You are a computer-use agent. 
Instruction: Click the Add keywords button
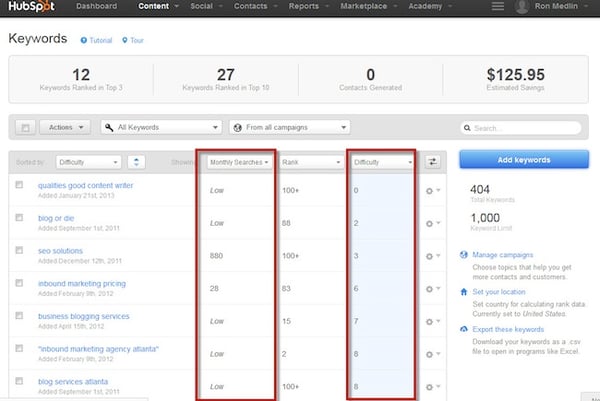(x=523, y=160)
